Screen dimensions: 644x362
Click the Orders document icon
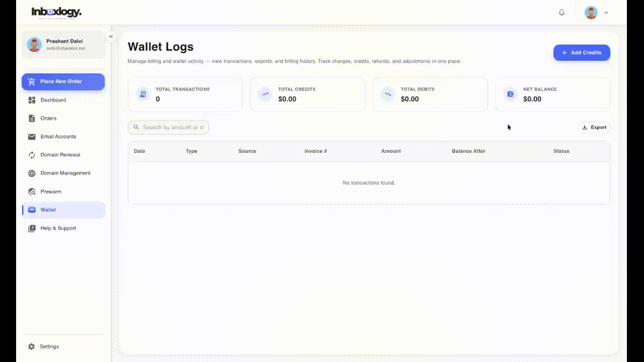pos(32,118)
